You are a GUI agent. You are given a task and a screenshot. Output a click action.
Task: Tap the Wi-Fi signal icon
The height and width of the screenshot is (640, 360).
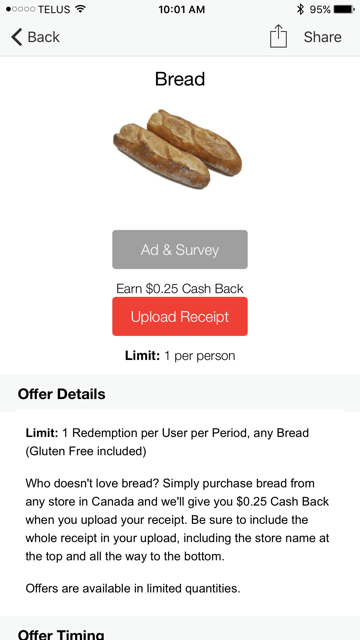[x=81, y=9]
